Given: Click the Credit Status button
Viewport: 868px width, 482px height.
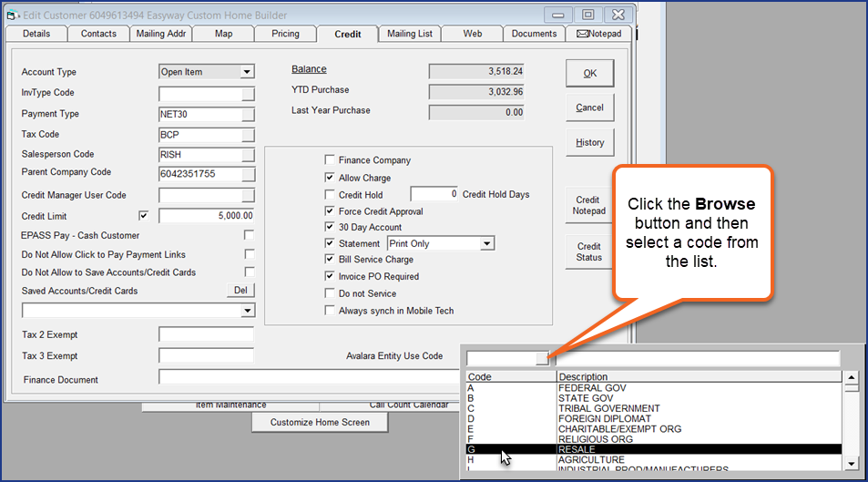Looking at the screenshot, I should (588, 251).
